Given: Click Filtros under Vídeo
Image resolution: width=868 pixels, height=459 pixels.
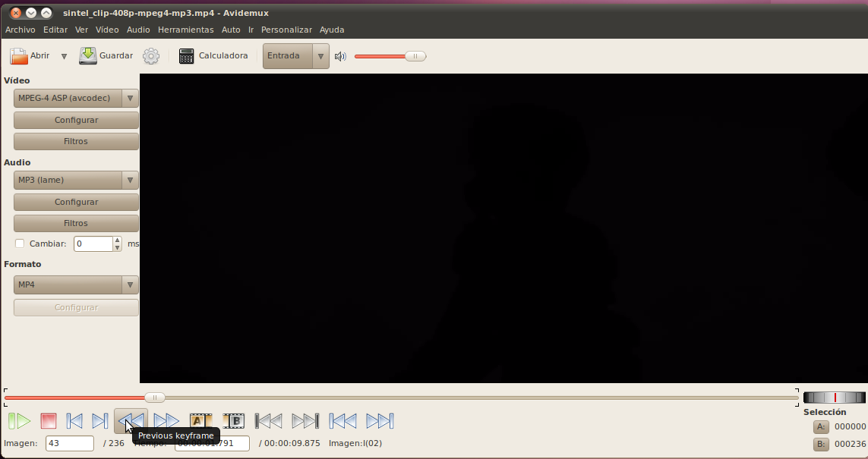Looking at the screenshot, I should pos(76,142).
